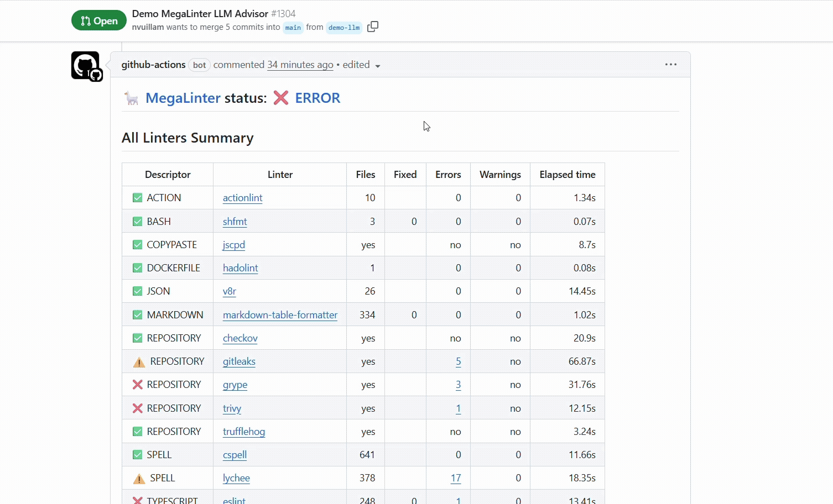Open the github-actions bot avatar
Screen dimensions: 833x504
[x=86, y=66]
